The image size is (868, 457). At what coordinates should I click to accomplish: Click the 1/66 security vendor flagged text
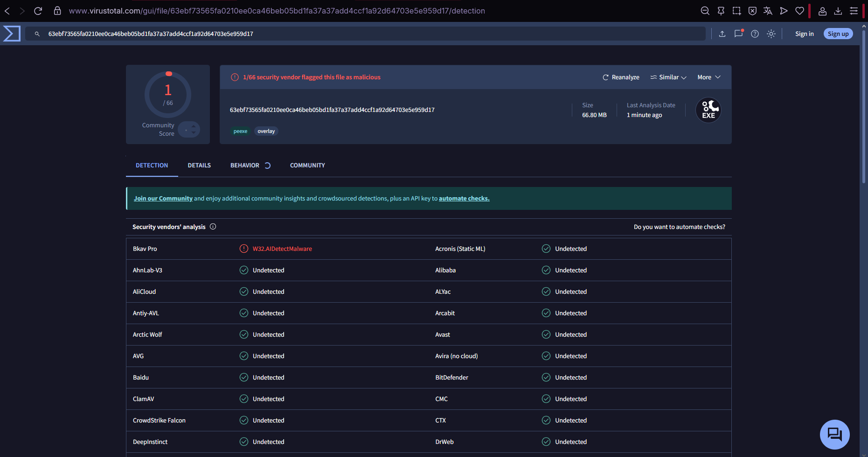[312, 77]
